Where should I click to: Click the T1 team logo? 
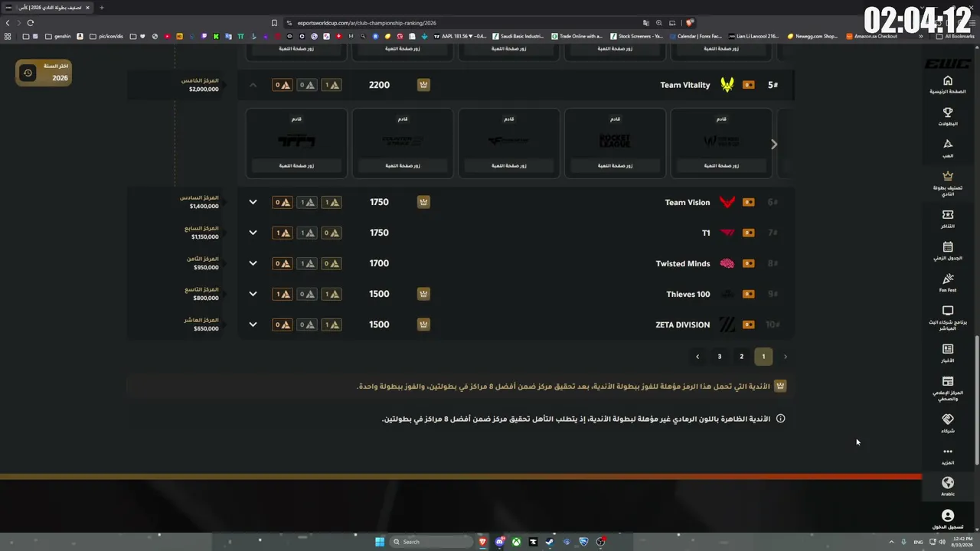[x=727, y=233]
